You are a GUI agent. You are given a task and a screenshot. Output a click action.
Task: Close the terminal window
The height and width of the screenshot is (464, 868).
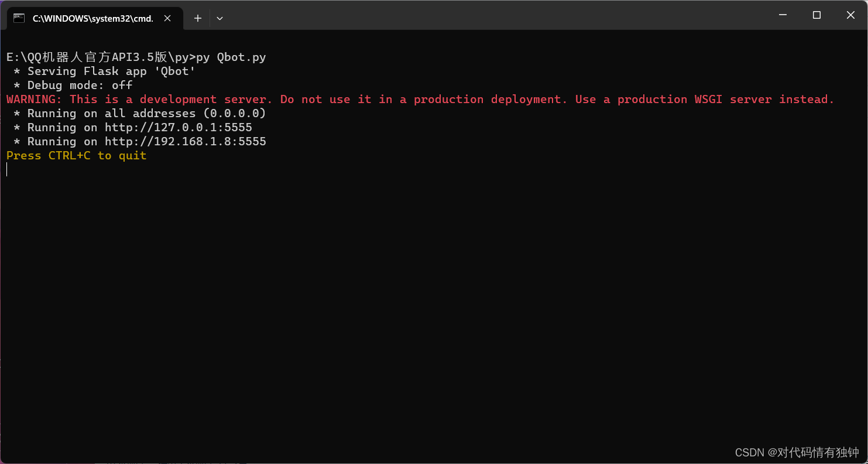point(850,15)
